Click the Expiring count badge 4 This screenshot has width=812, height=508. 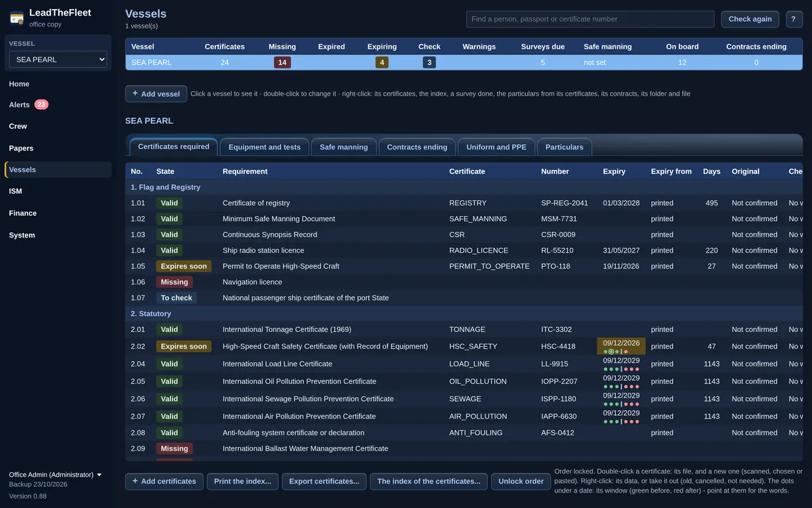tap(382, 62)
